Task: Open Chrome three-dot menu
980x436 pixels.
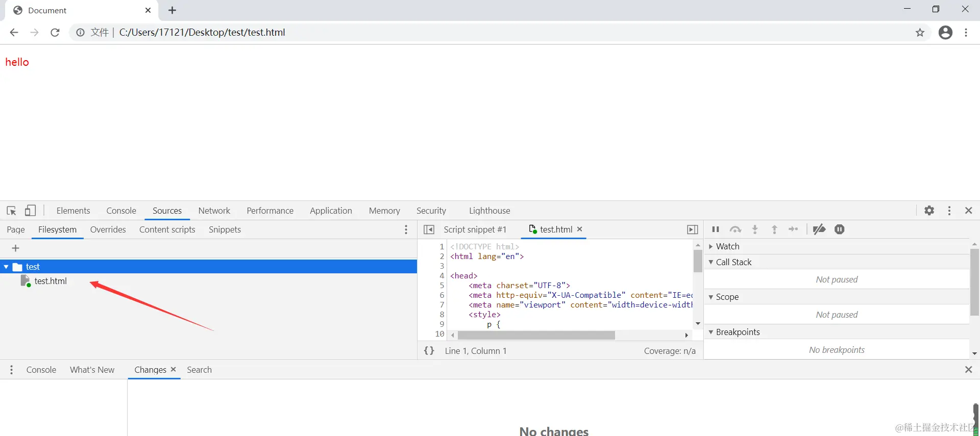Action: click(966, 33)
